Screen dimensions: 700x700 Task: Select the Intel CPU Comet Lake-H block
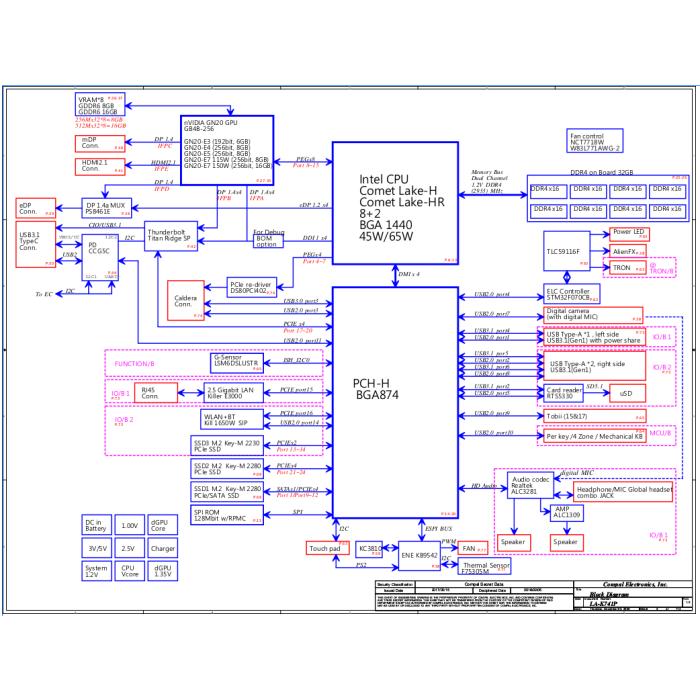tap(395, 203)
